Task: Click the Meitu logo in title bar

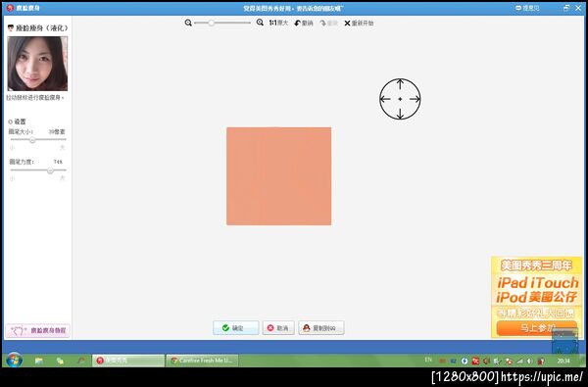Action: [10, 8]
